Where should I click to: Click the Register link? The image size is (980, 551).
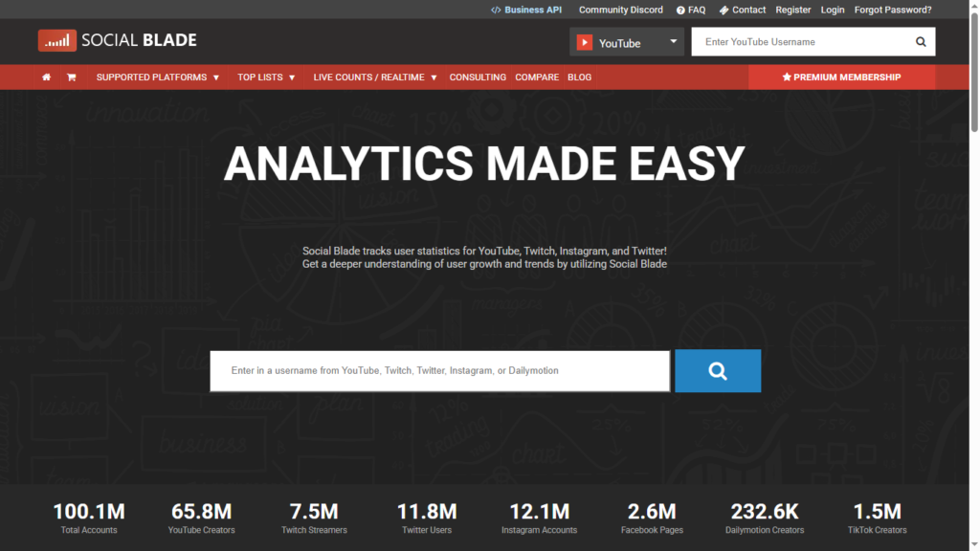point(793,10)
